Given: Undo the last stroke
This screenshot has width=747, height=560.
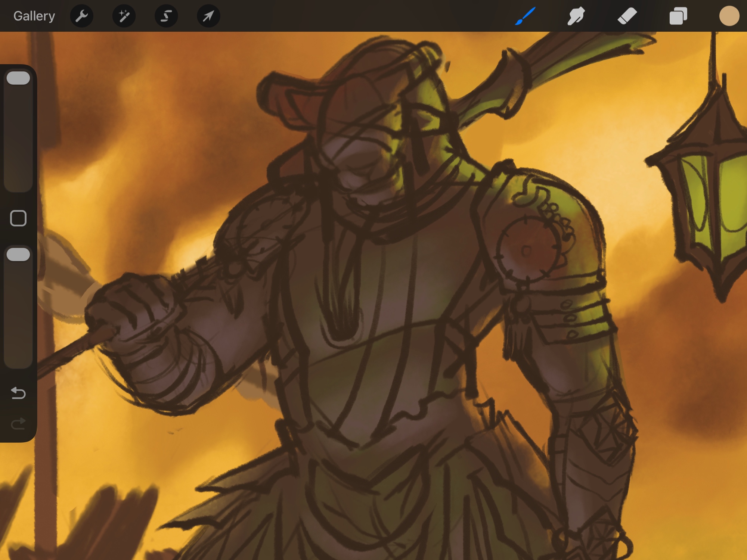Looking at the screenshot, I should [x=18, y=393].
